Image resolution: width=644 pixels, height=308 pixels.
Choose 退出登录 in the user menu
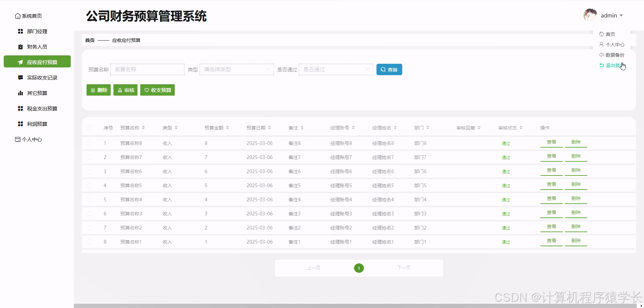[612, 65]
